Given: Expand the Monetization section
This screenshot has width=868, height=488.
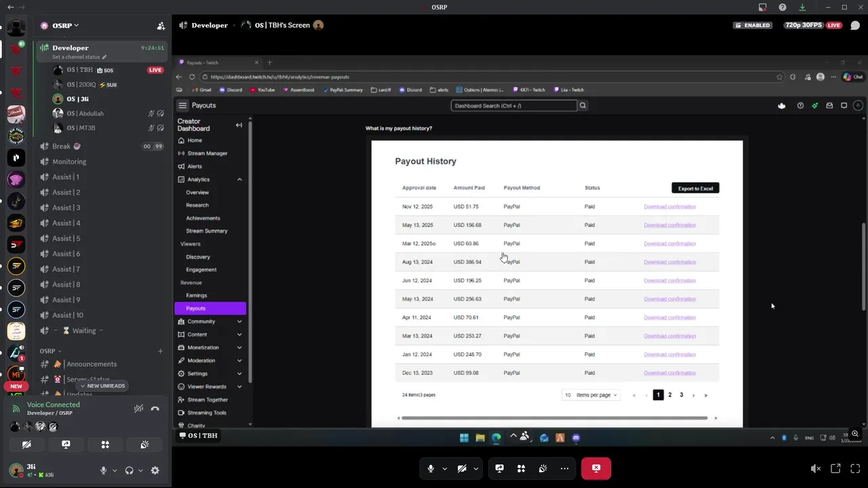Looking at the screenshot, I should (210, 348).
